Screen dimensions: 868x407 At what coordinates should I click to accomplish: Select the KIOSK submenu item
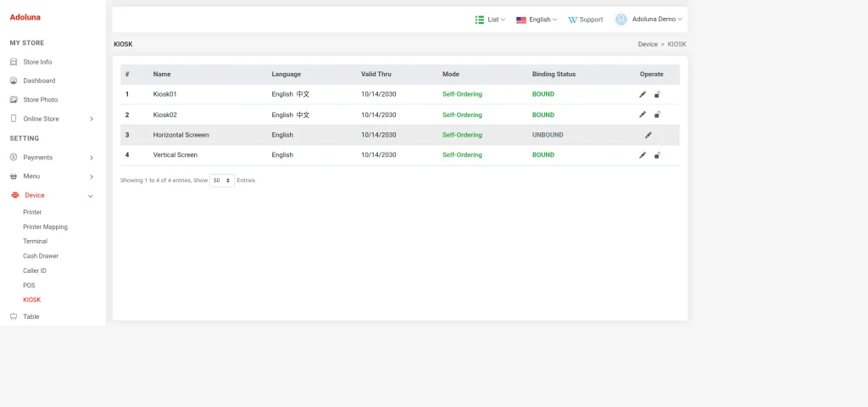click(x=31, y=299)
